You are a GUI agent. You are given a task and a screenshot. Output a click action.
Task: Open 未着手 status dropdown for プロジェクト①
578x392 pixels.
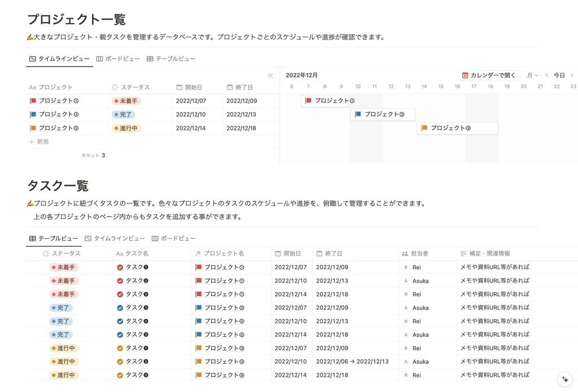(x=126, y=101)
